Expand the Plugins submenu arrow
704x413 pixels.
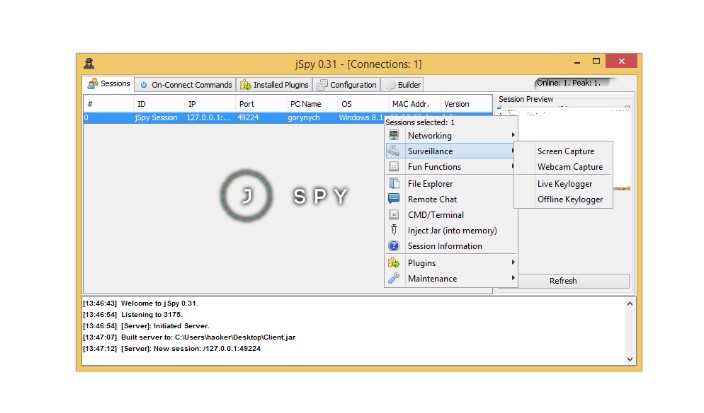coord(513,263)
